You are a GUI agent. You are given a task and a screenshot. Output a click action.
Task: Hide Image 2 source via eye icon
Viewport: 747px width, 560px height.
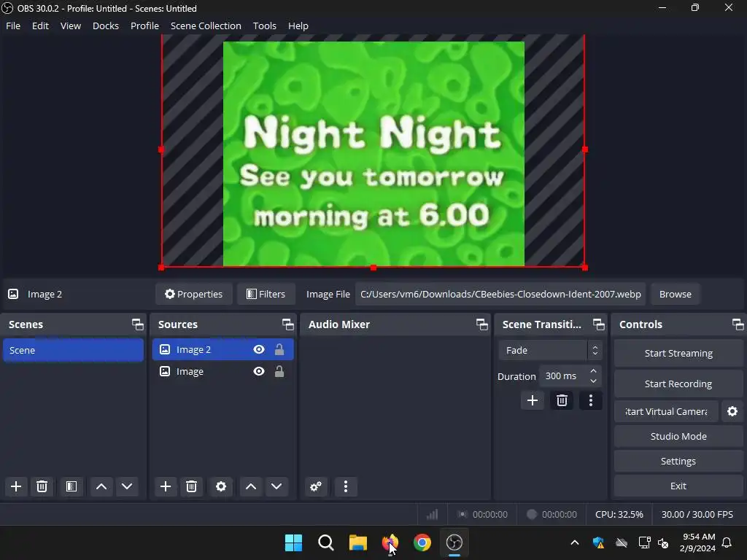259,349
